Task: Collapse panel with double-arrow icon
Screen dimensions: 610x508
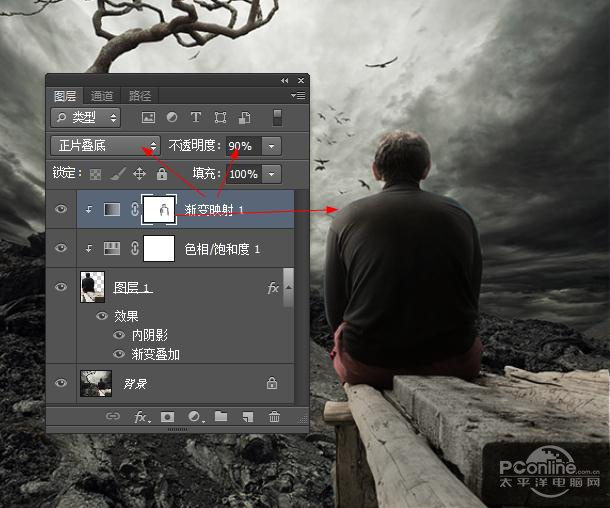Action: click(x=285, y=81)
